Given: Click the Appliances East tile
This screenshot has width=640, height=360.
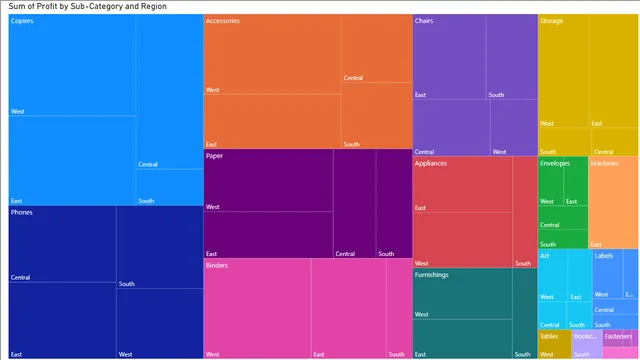Looking at the screenshot, I should click(x=462, y=184).
